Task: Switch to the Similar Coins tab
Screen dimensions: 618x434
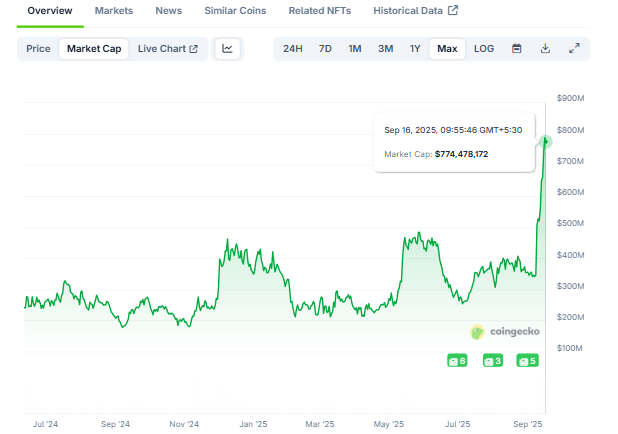Action: click(x=235, y=11)
